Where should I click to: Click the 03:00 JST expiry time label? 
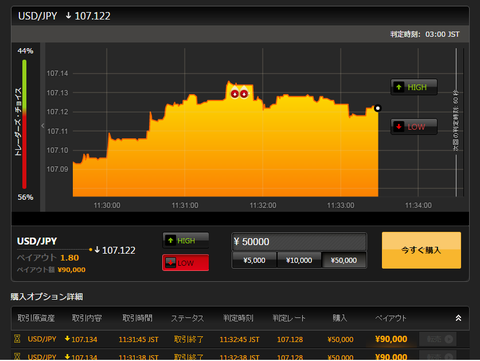click(x=442, y=34)
